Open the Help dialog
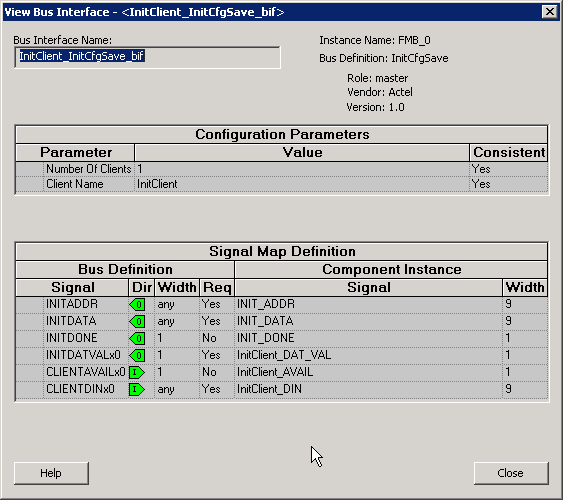563x500 pixels. (51, 473)
